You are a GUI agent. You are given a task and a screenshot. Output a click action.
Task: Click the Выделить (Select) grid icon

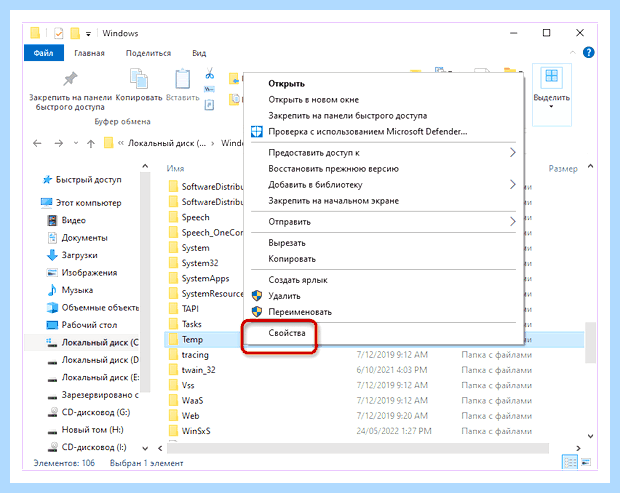(551, 78)
